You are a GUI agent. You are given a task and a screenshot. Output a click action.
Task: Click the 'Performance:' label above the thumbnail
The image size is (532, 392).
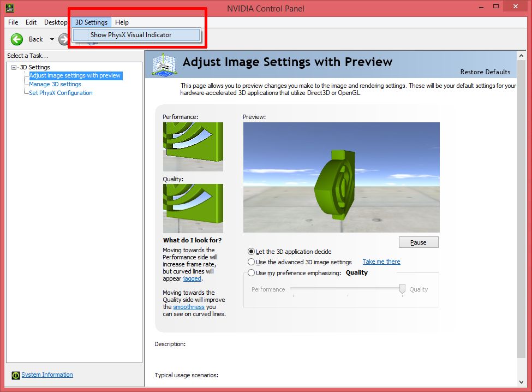click(180, 117)
